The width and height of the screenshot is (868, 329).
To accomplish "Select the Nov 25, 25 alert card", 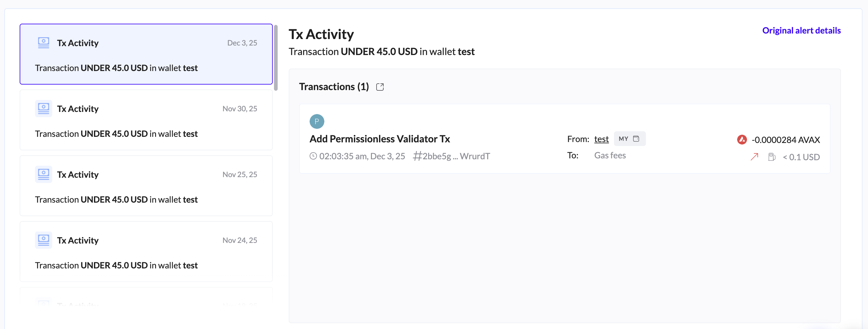I will pyautogui.click(x=146, y=186).
